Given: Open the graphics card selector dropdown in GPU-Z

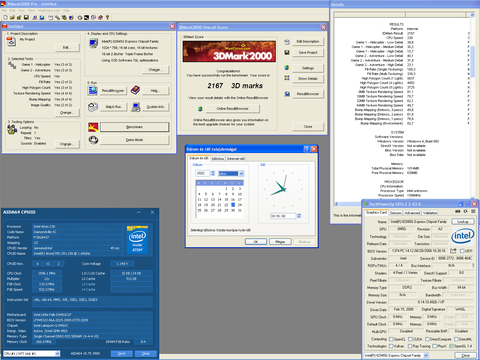Looking at the screenshot, I should tap(426, 356).
